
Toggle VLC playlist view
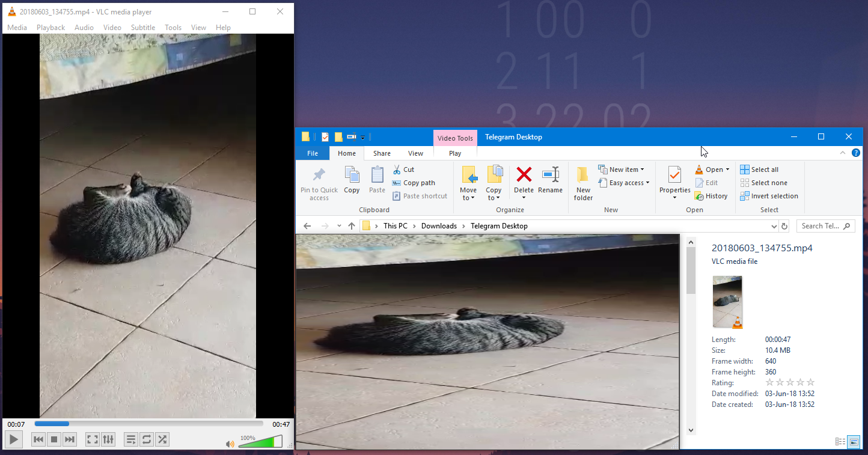[x=131, y=439]
